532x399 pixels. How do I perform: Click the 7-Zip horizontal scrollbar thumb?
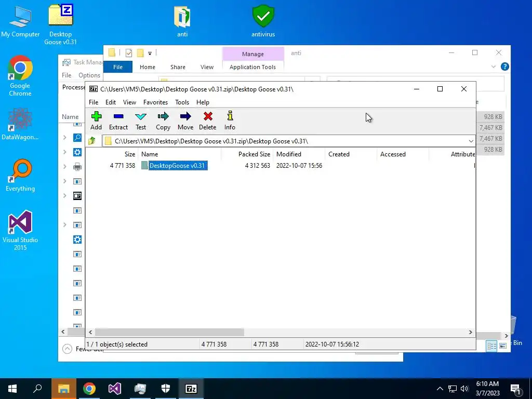coord(169,332)
